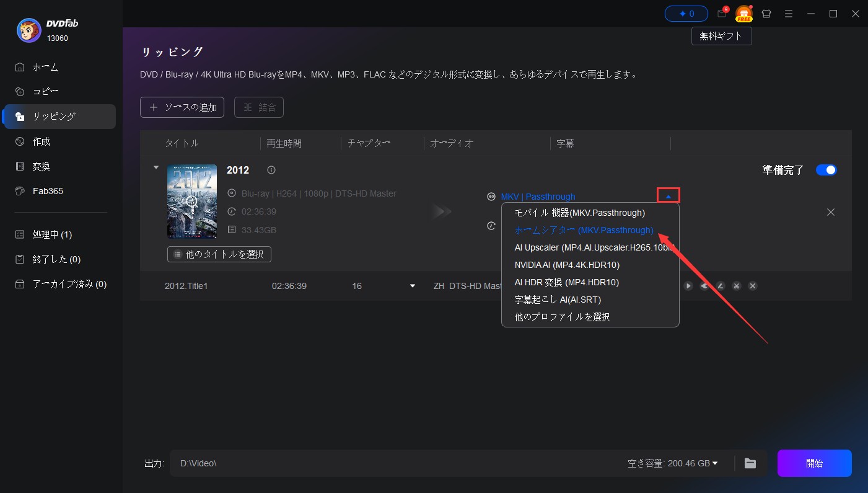
Task: Collapse the 2012 title row arrow
Action: coord(156,167)
